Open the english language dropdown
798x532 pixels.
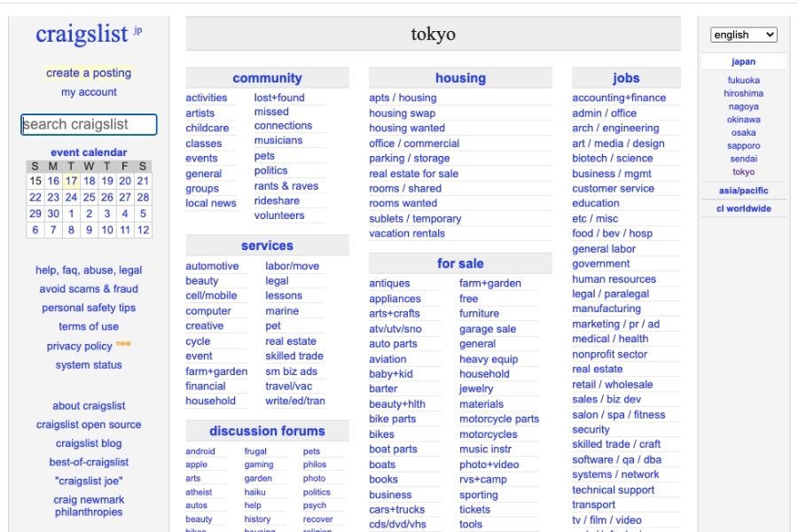tap(744, 35)
